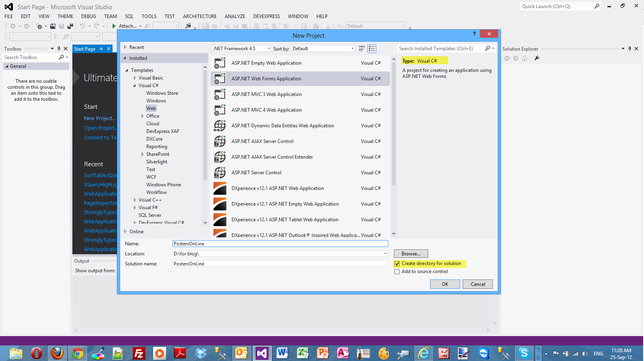The width and height of the screenshot is (644, 361).
Task: Open Google Chrome from the taskbar
Action: point(78,353)
